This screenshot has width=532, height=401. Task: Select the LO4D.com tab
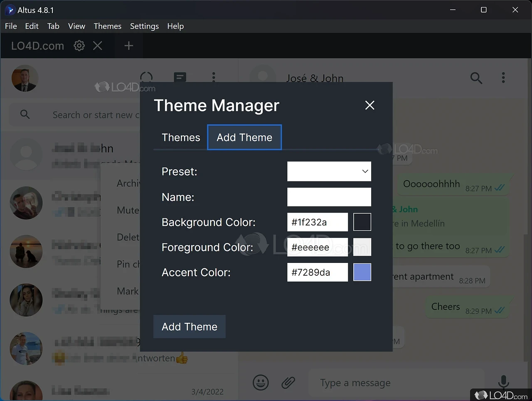(37, 46)
